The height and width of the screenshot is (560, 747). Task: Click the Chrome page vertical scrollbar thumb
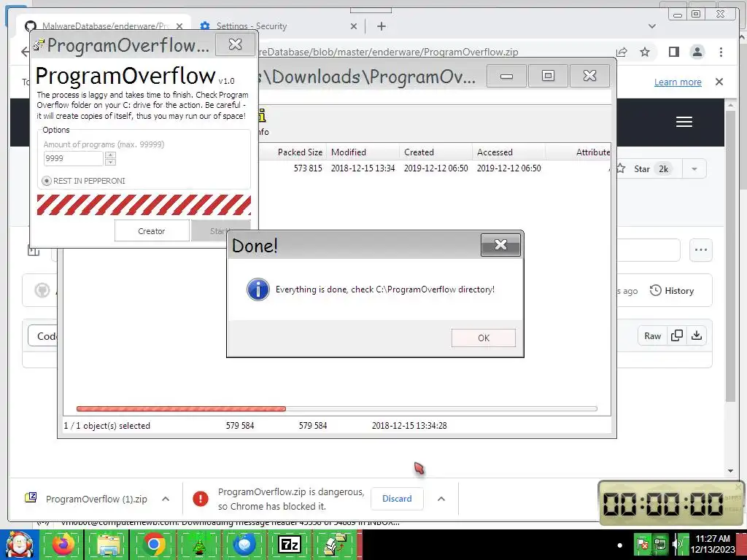[x=730, y=254]
